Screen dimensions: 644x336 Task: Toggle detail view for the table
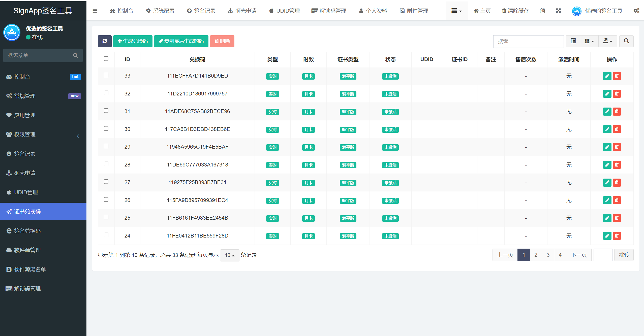click(x=573, y=41)
